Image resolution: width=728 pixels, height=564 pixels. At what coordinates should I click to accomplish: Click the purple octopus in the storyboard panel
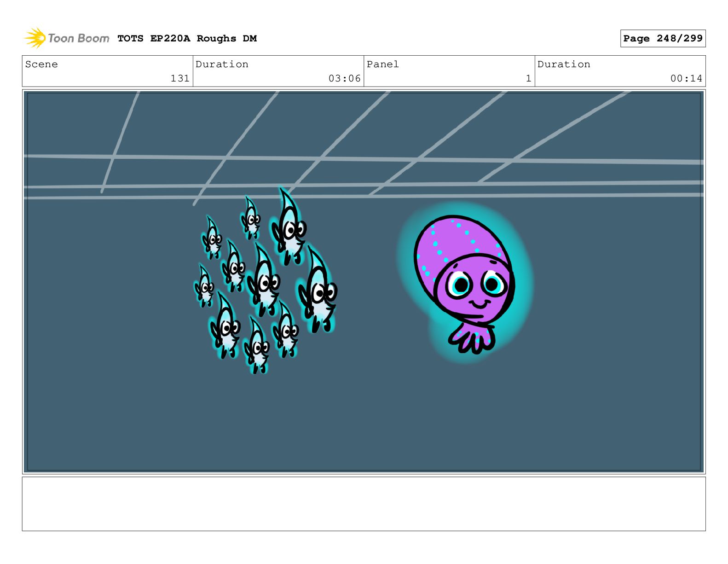(x=464, y=284)
